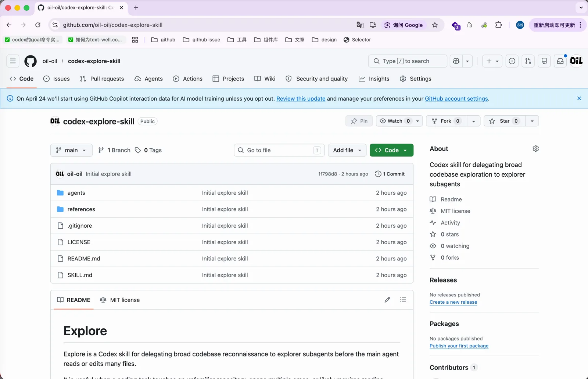Click the browser address bar URL

pyautogui.click(x=113, y=25)
